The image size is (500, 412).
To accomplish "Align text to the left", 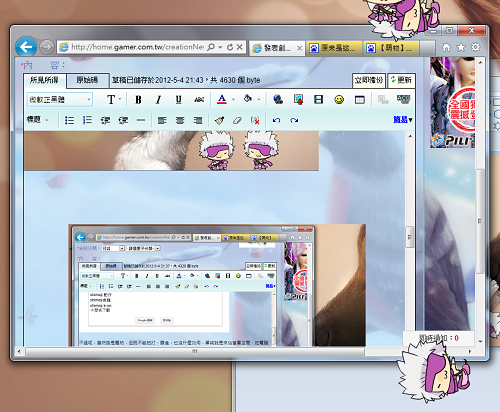I will (x=162, y=120).
